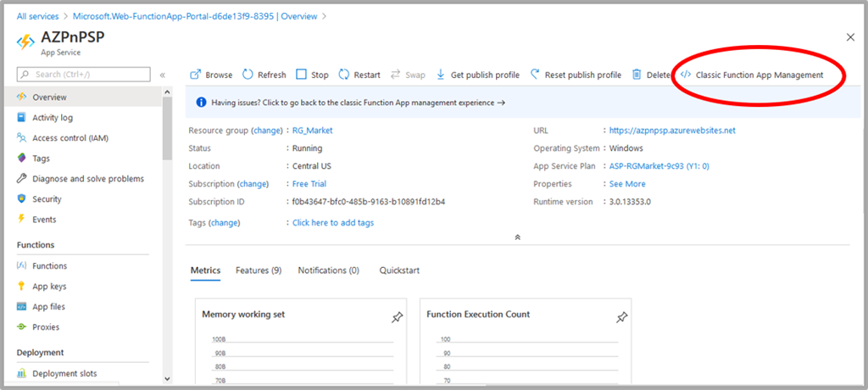Collapse the essentials section
The image size is (868, 390).
click(518, 237)
